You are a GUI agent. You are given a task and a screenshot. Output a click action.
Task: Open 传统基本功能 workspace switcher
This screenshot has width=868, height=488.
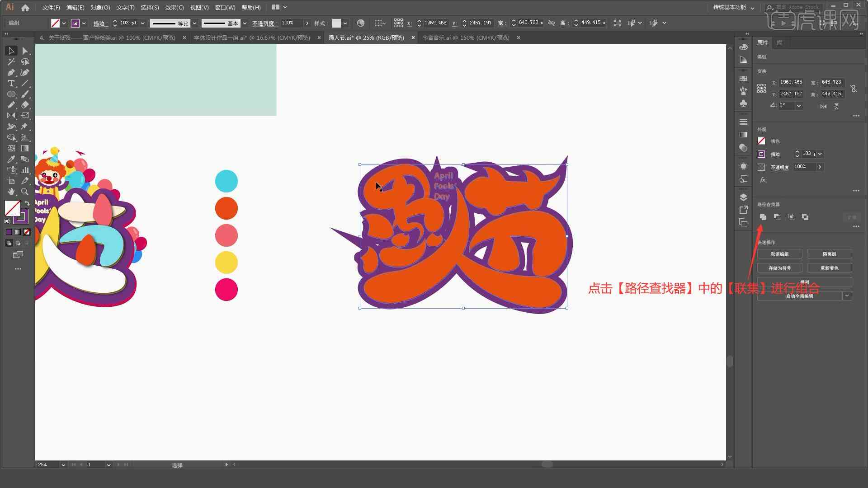pos(734,7)
